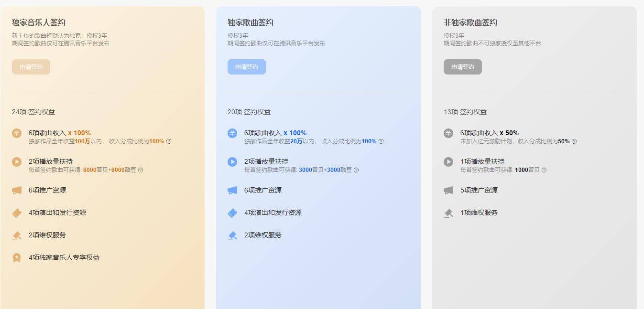
Task: Expand 6项推广资源 in the blue card
Action: [263, 190]
